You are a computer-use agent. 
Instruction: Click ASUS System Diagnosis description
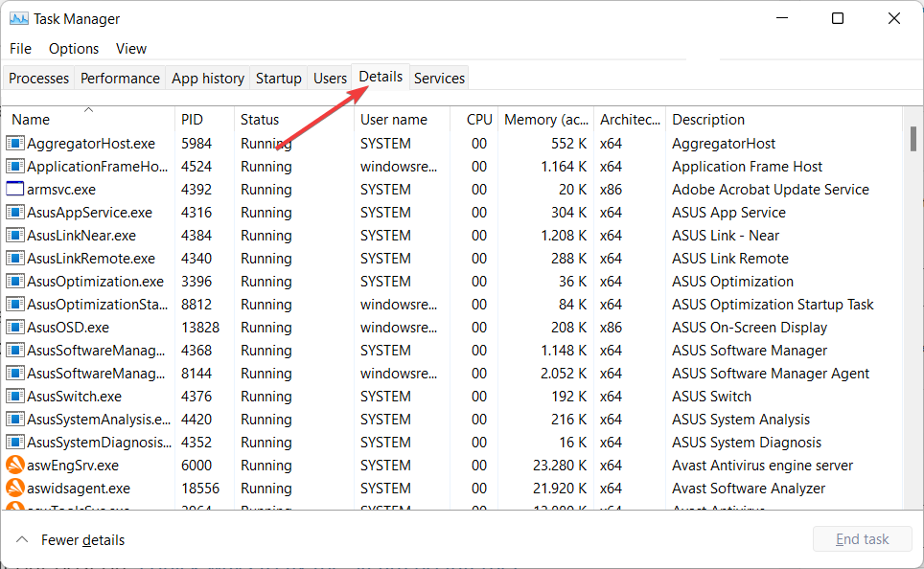(747, 442)
